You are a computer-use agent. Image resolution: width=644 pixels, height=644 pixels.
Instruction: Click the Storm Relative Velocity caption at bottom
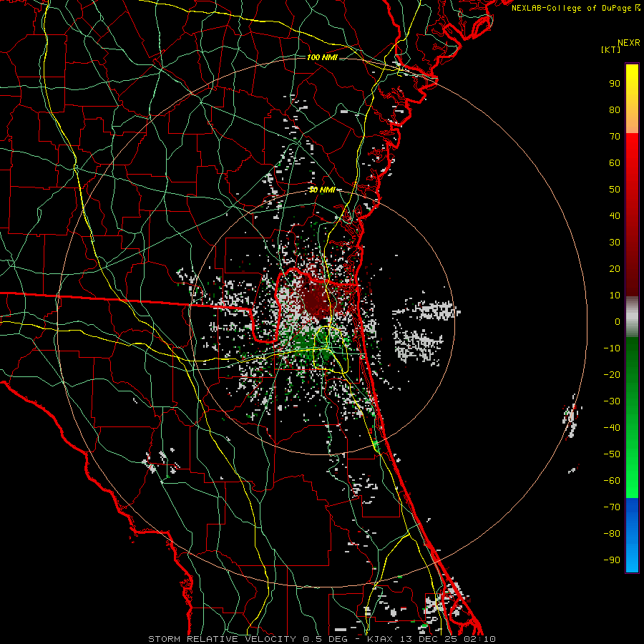tap(321, 639)
